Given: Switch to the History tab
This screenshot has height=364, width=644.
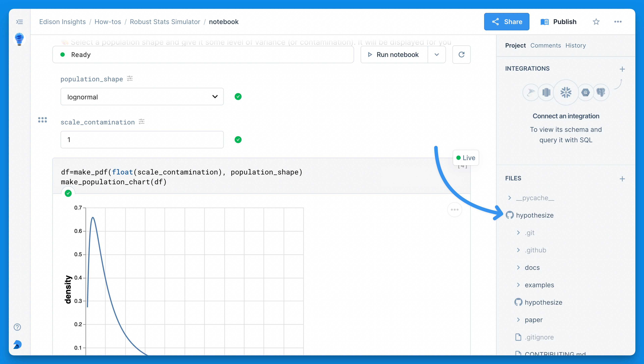Looking at the screenshot, I should (x=576, y=45).
